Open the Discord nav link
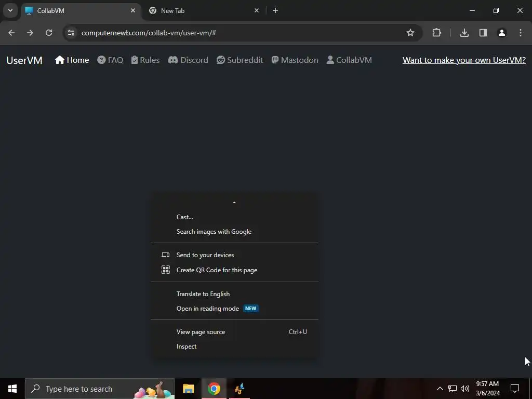Viewport: 532px width, 399px height. (x=188, y=60)
